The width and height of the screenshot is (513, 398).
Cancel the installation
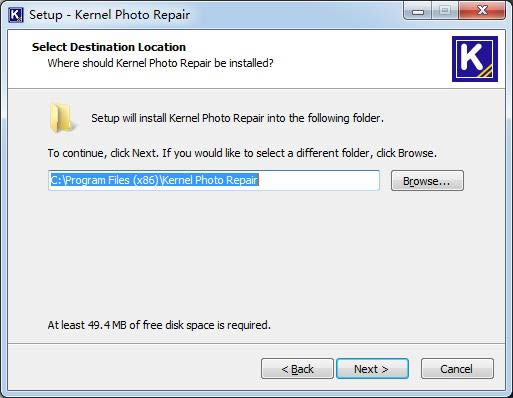pos(457,369)
